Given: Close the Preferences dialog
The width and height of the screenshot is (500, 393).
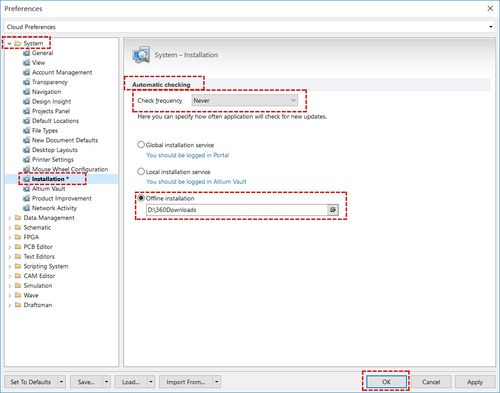Looking at the screenshot, I should click(490, 8).
